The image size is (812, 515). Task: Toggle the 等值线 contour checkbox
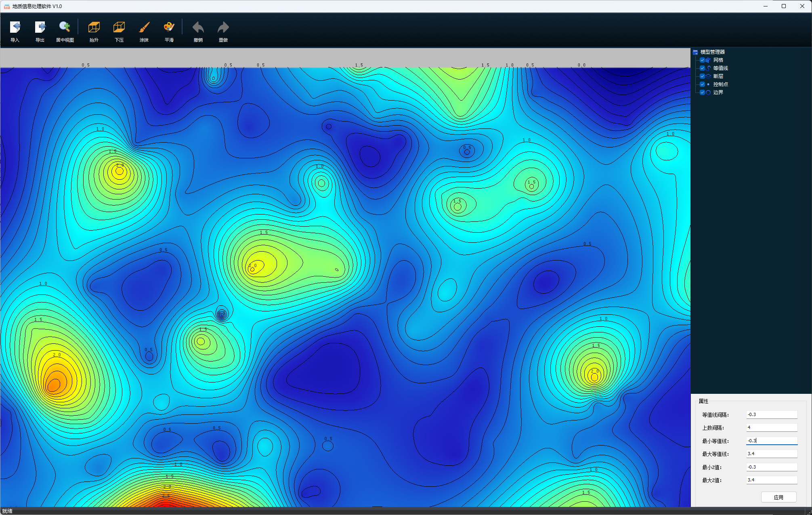[x=702, y=68]
